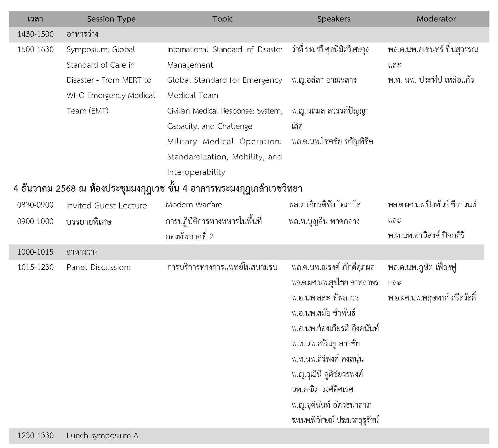Select panelist "พ.อ.นพ.สละ ทัพถาวร"
The width and height of the screenshot is (498, 448).
(325, 298)
